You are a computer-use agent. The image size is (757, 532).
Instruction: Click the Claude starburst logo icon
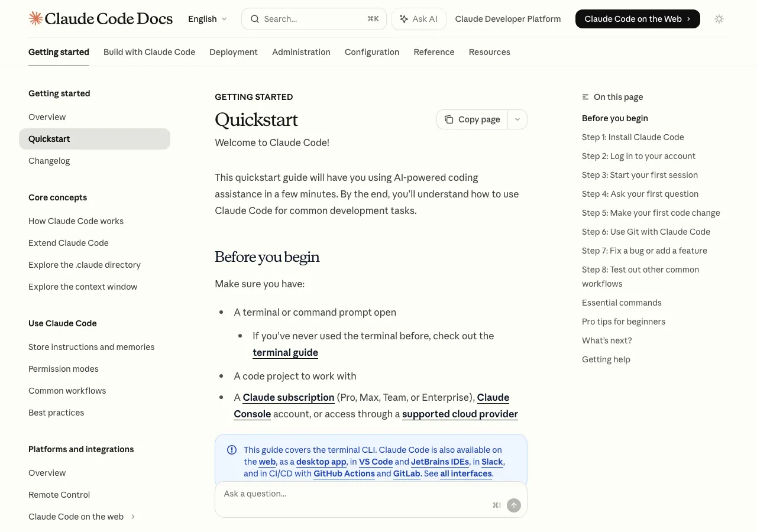[x=35, y=18]
